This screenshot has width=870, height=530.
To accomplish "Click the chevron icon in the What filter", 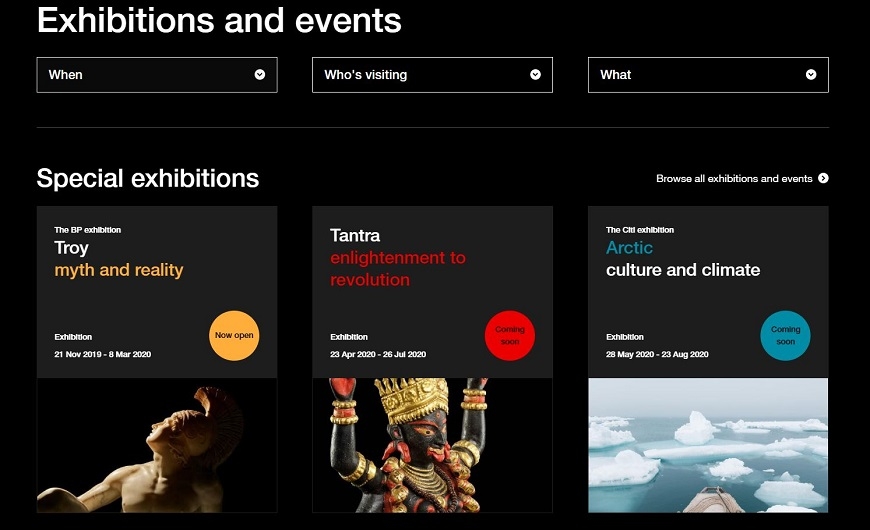I will 811,75.
